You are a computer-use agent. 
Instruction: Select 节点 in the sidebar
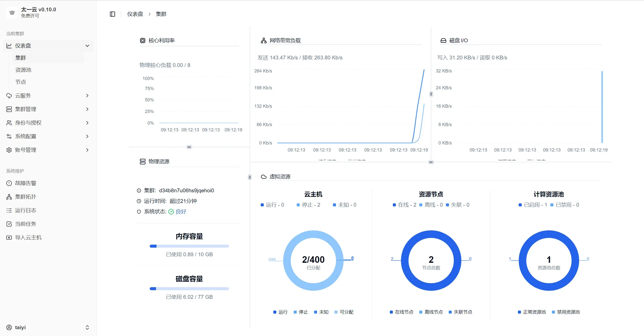coord(21,82)
